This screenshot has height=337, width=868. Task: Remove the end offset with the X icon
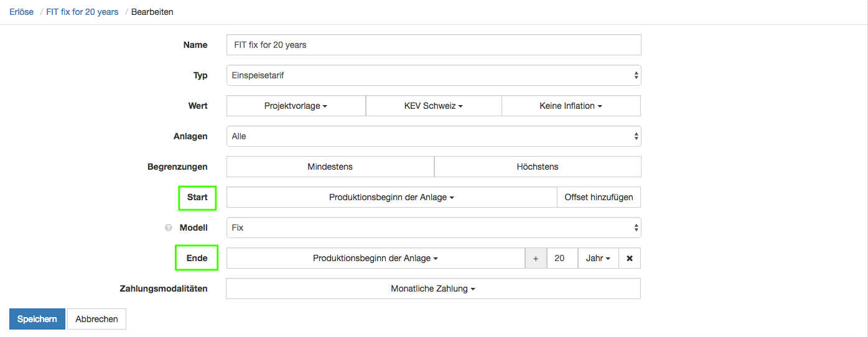630,258
